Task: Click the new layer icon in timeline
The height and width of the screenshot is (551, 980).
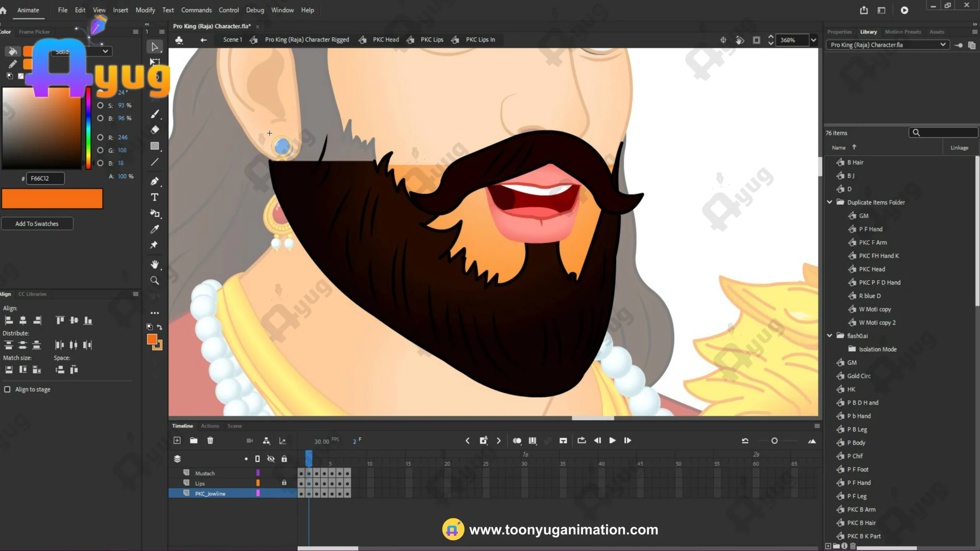Action: click(x=177, y=440)
